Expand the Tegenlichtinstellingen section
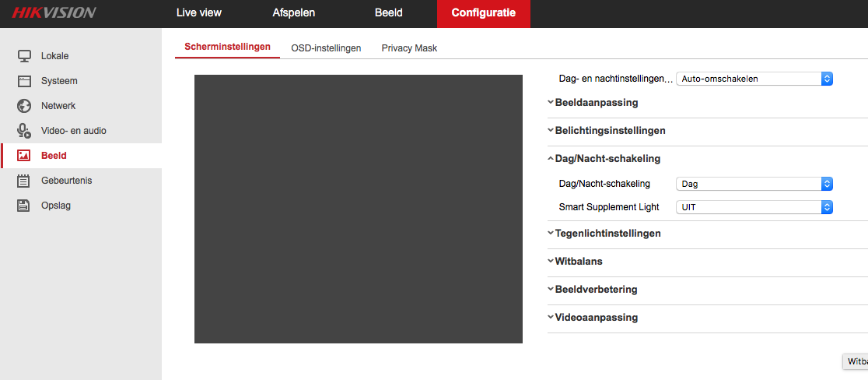The width and height of the screenshot is (868, 380). [x=604, y=233]
